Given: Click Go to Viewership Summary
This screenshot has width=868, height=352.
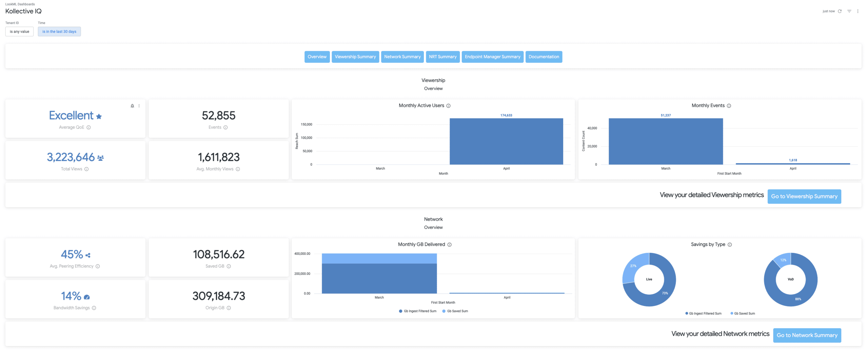Looking at the screenshot, I should click(804, 196).
